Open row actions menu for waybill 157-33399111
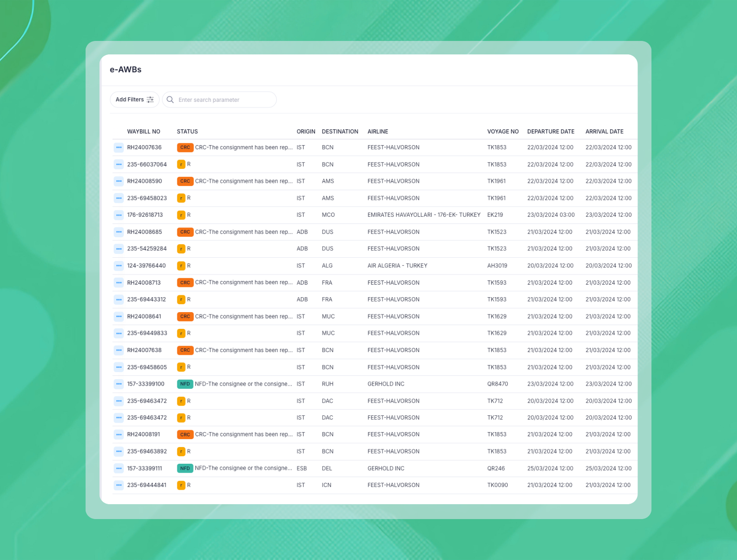This screenshot has width=737, height=560. (x=119, y=468)
